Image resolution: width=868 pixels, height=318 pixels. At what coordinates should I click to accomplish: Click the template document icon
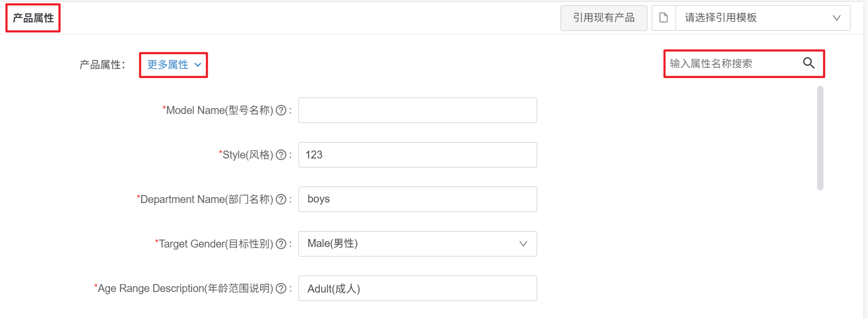(663, 18)
